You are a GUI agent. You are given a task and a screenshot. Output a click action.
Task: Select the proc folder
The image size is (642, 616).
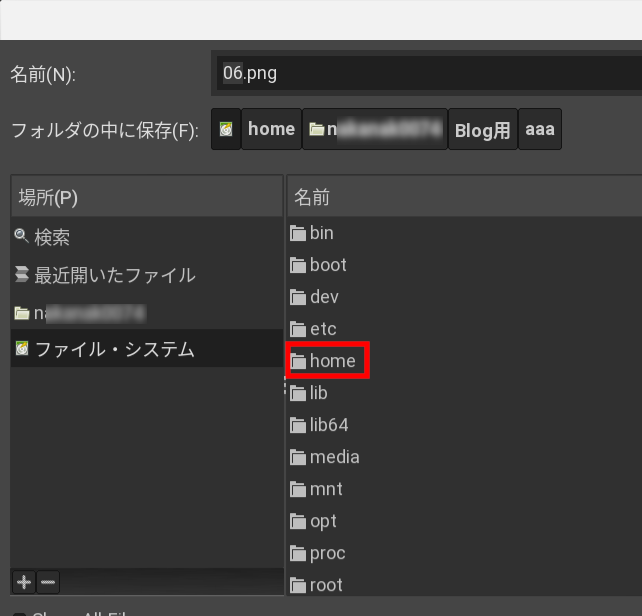318,553
